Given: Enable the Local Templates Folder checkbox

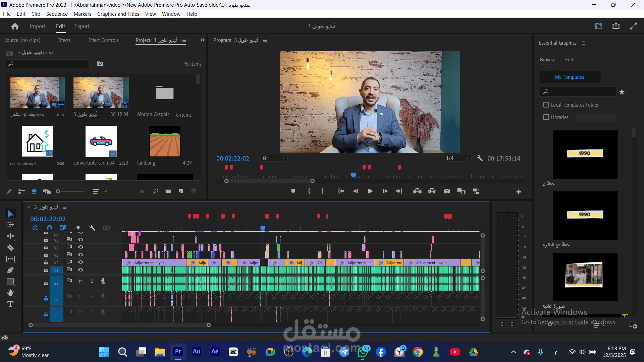Looking at the screenshot, I should 546,105.
